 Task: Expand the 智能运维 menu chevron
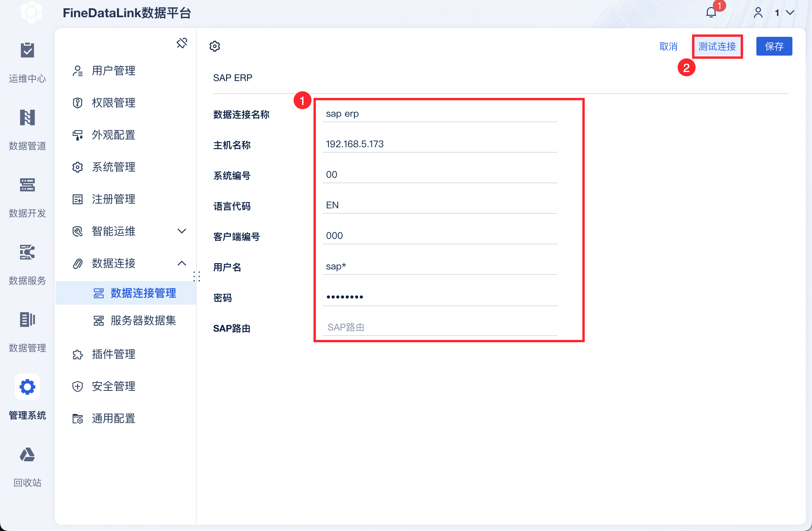182,231
